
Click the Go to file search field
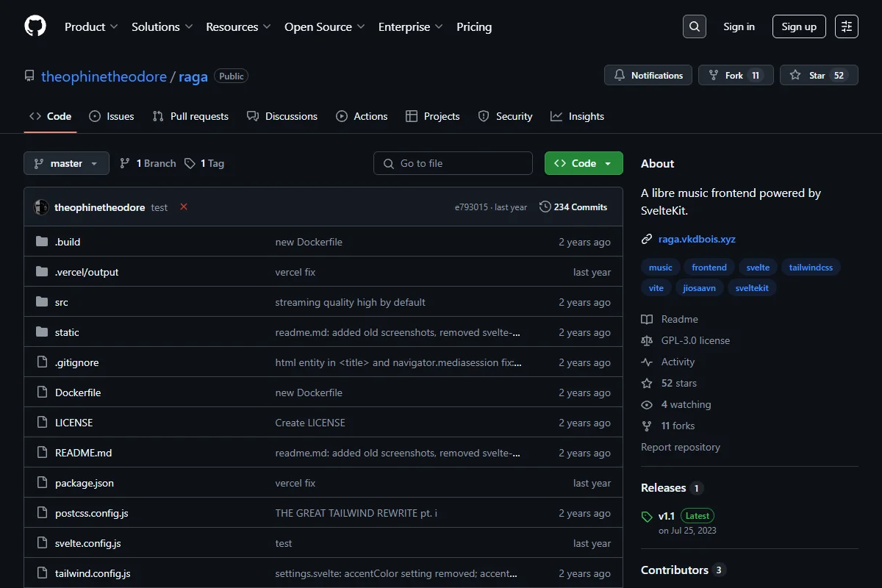(453, 163)
